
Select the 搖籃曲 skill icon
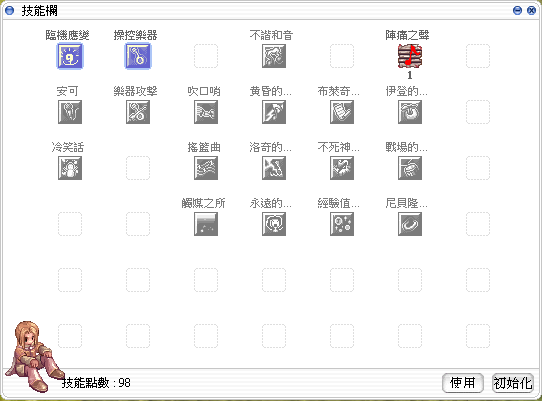(206, 168)
